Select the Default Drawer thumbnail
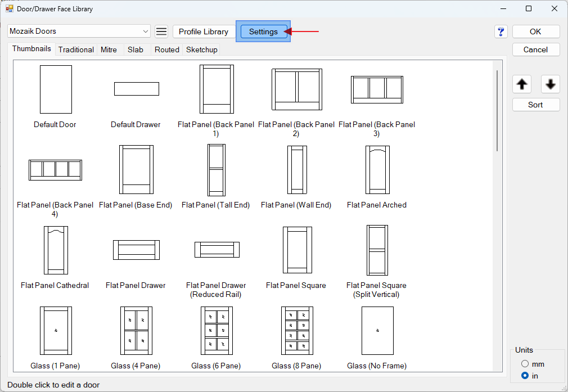This screenshot has width=568, height=392. [x=136, y=89]
